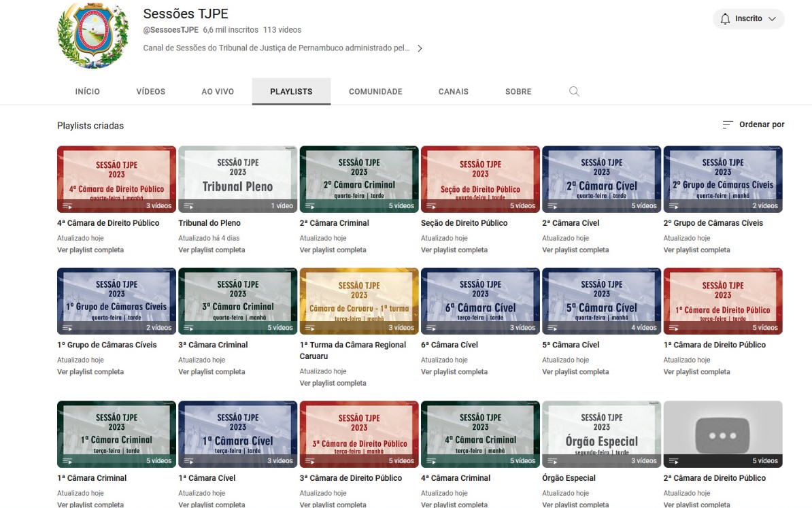Screen dimensions: 812x508
Task: View full playlist under 5ª Câmara Cível
Action: point(575,372)
